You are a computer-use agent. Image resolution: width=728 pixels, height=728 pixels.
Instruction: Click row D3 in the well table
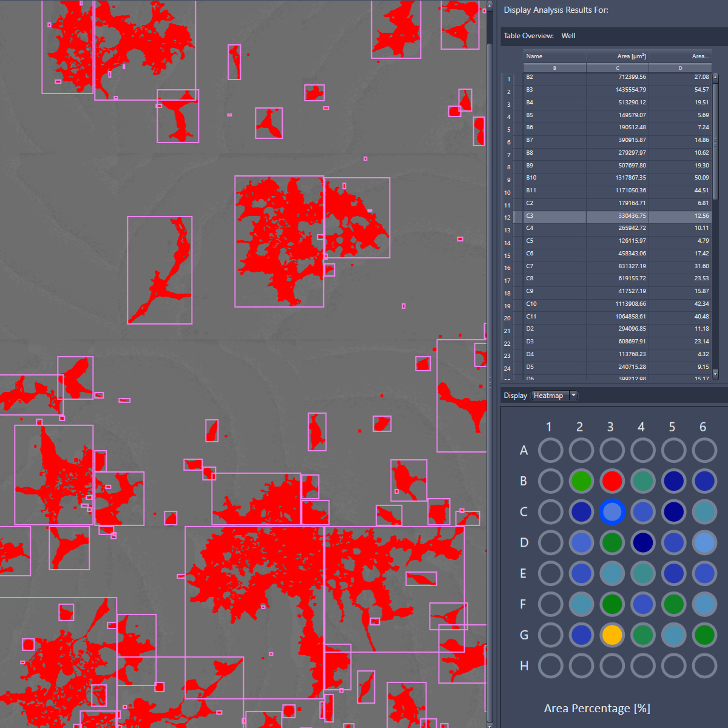(618, 342)
